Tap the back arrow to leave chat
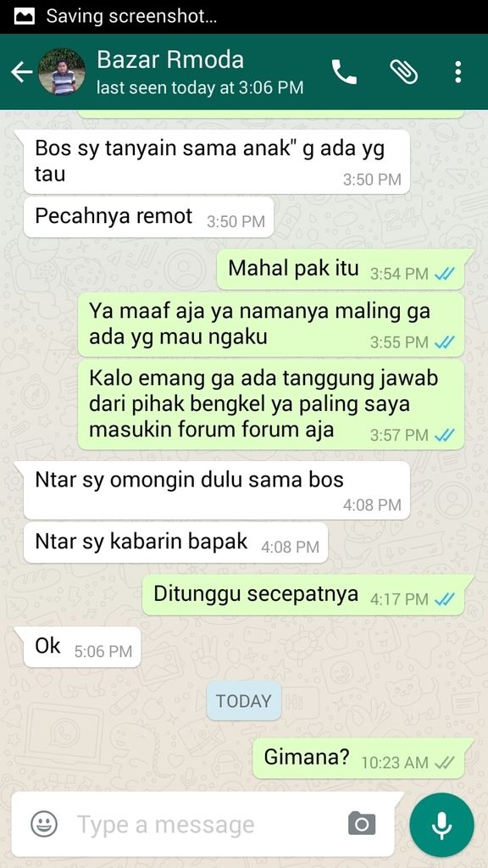 pos(21,72)
